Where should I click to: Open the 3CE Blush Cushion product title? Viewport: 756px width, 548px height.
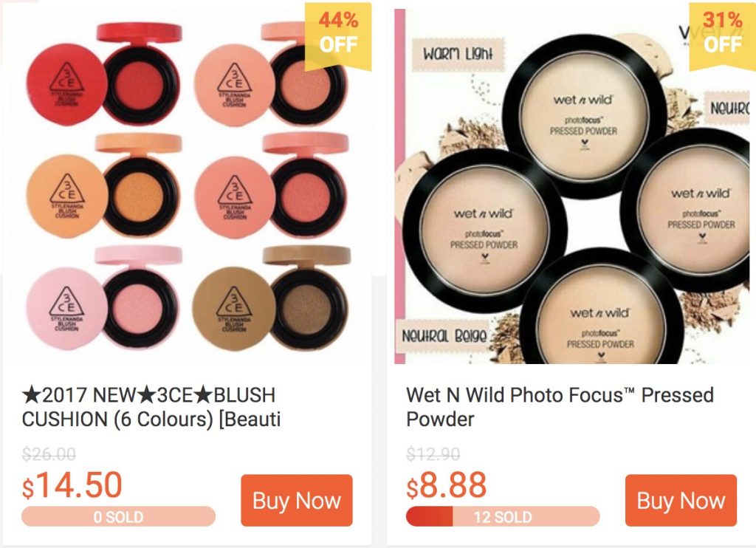click(x=151, y=407)
